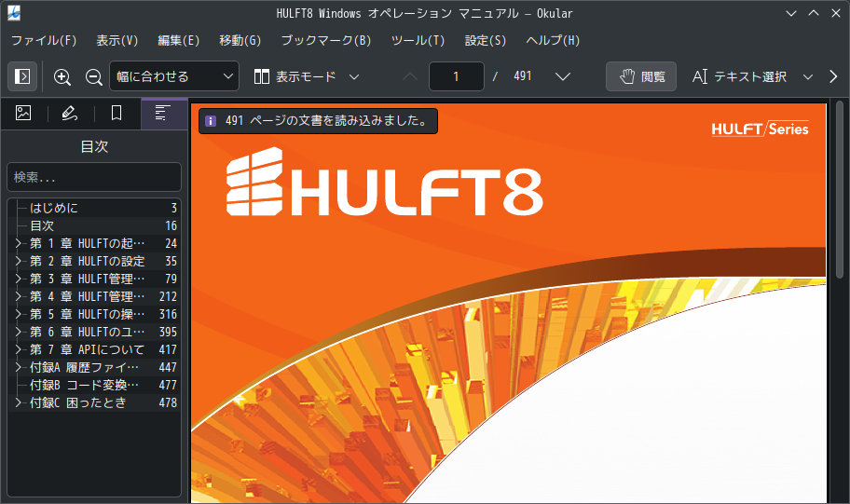Open the 表示(V) menu
Screen dimensions: 850x504
(x=117, y=41)
